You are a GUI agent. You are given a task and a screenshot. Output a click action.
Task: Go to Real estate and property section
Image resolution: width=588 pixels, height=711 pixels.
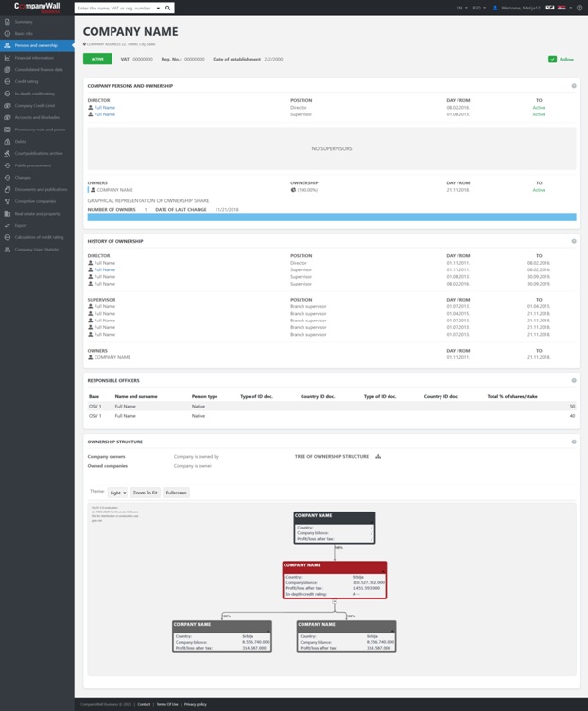pyautogui.click(x=37, y=214)
